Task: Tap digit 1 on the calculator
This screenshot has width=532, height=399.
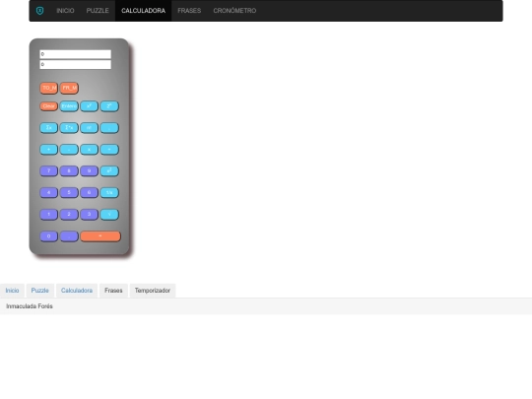Action: [48, 215]
